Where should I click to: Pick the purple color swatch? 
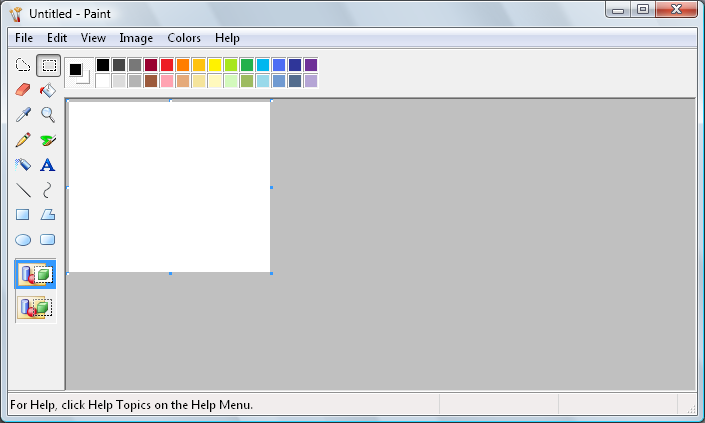(x=311, y=65)
